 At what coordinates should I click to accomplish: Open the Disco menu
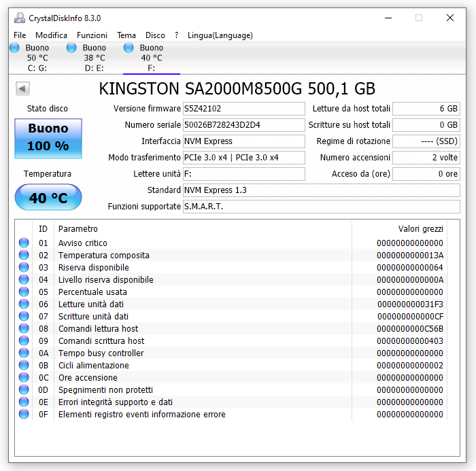[155, 35]
